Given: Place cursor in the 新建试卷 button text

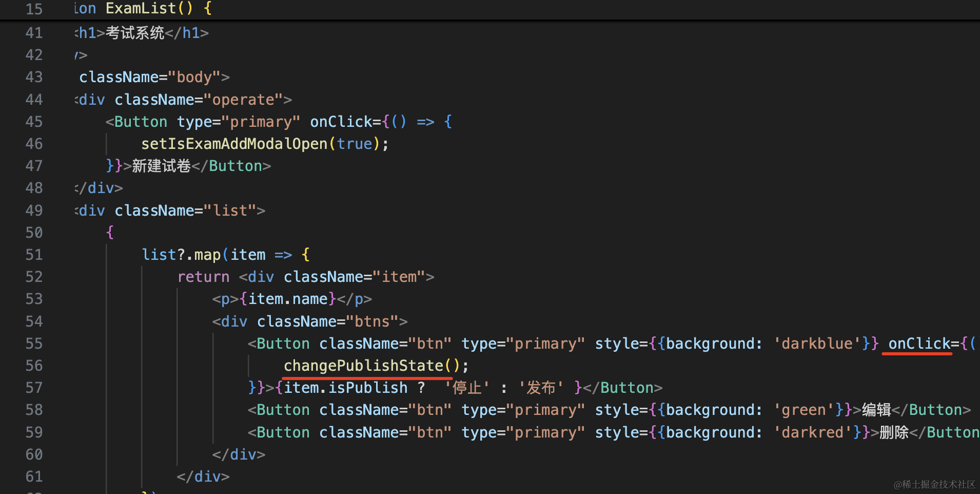Looking at the screenshot, I should point(161,166).
